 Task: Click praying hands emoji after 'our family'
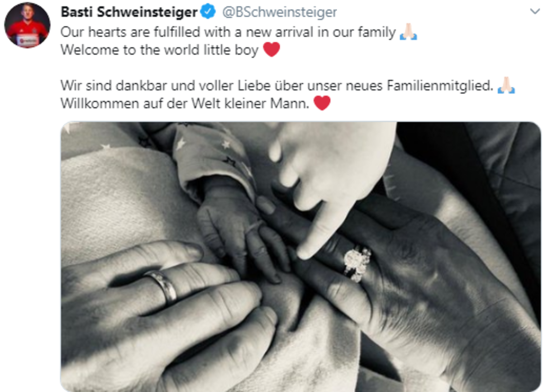tap(408, 32)
